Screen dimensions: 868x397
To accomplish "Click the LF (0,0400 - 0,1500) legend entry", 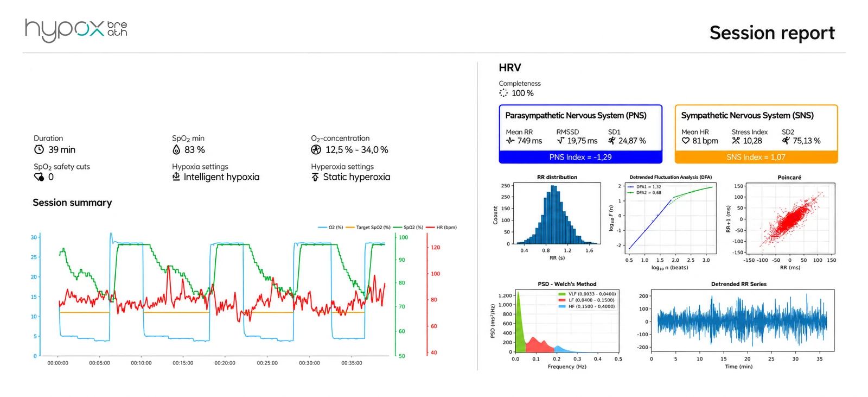I will (x=586, y=300).
